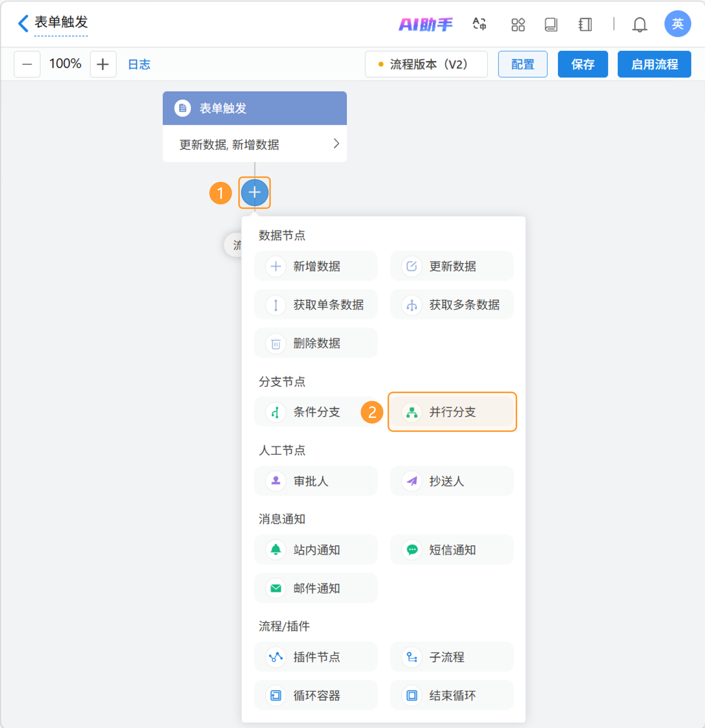Open the apps grid icon
Viewport: 705px width, 728px height.
coord(518,24)
